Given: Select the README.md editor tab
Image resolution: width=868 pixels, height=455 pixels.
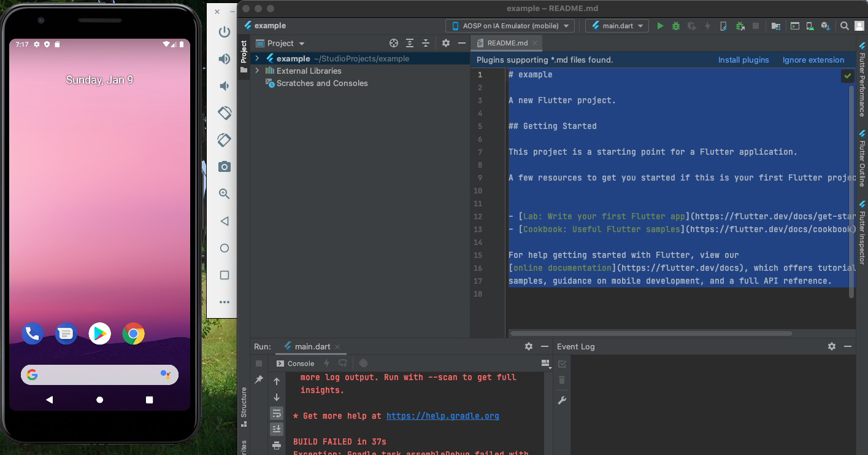Looking at the screenshot, I should 507,43.
